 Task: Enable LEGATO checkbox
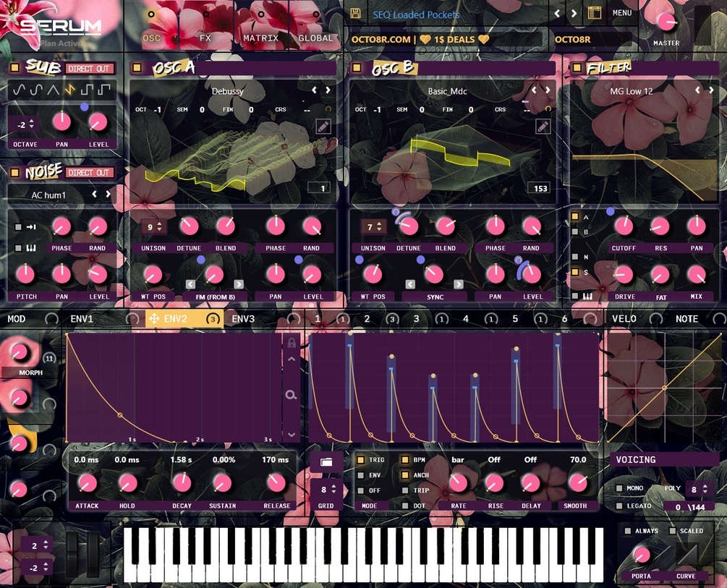tap(619, 506)
